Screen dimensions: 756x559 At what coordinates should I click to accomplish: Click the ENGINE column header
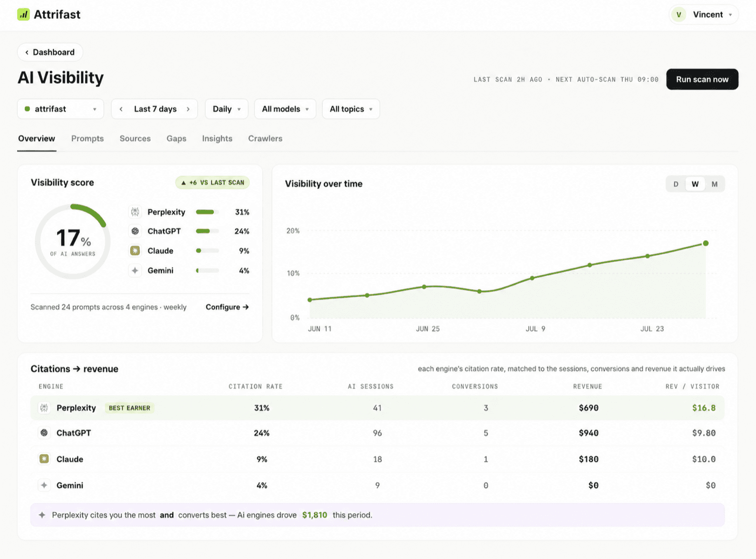click(x=51, y=386)
